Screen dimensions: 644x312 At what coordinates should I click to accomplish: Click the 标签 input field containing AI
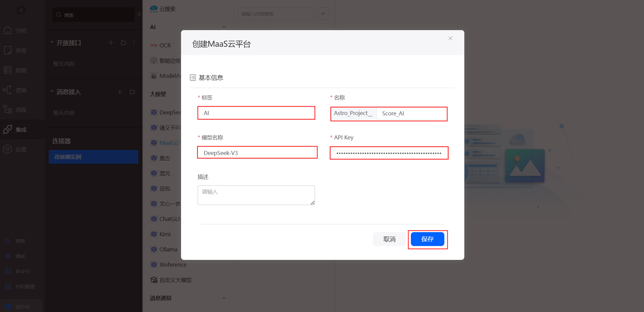pyautogui.click(x=256, y=113)
